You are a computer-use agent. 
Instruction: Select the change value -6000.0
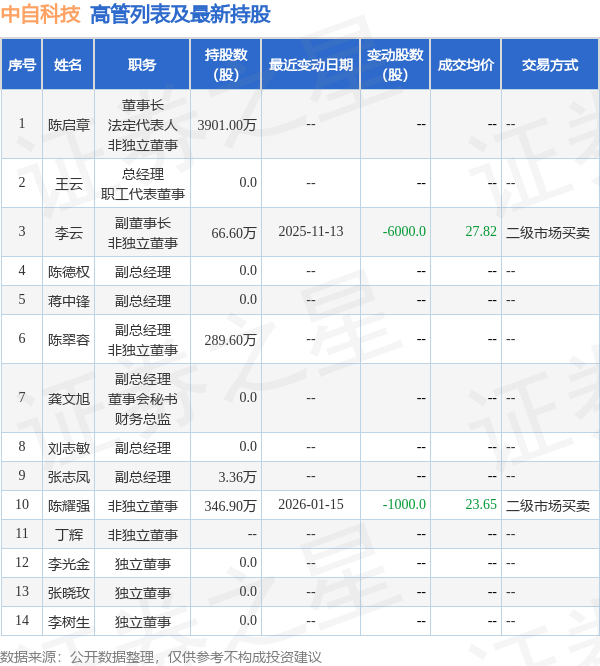click(404, 231)
